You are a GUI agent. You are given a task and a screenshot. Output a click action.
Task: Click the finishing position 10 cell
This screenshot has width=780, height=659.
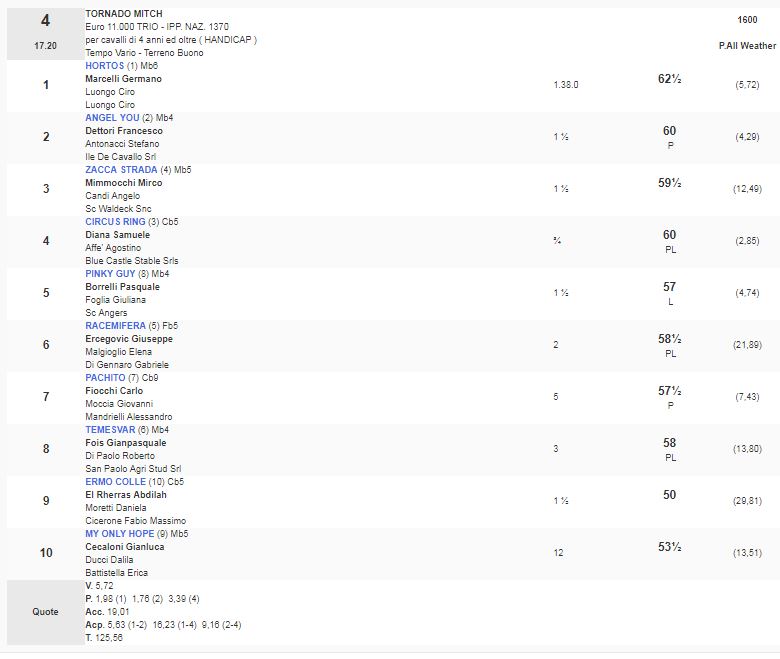[45, 553]
